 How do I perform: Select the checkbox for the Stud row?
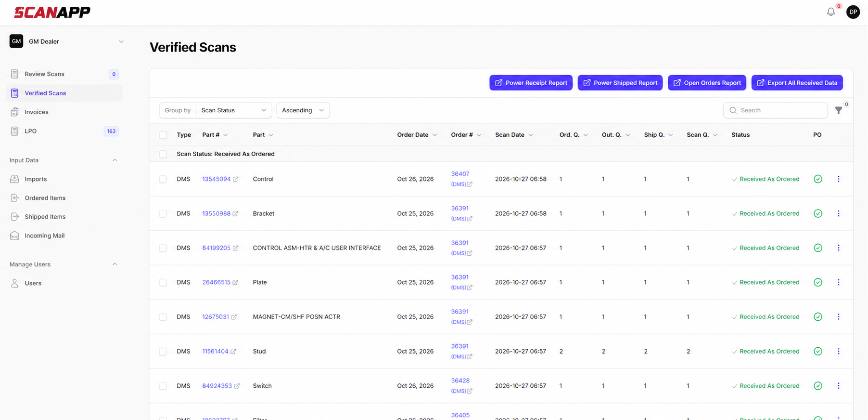coord(163,352)
